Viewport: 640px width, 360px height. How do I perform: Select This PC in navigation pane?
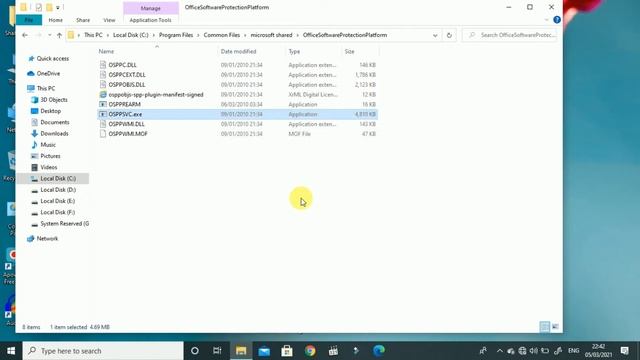click(46, 88)
